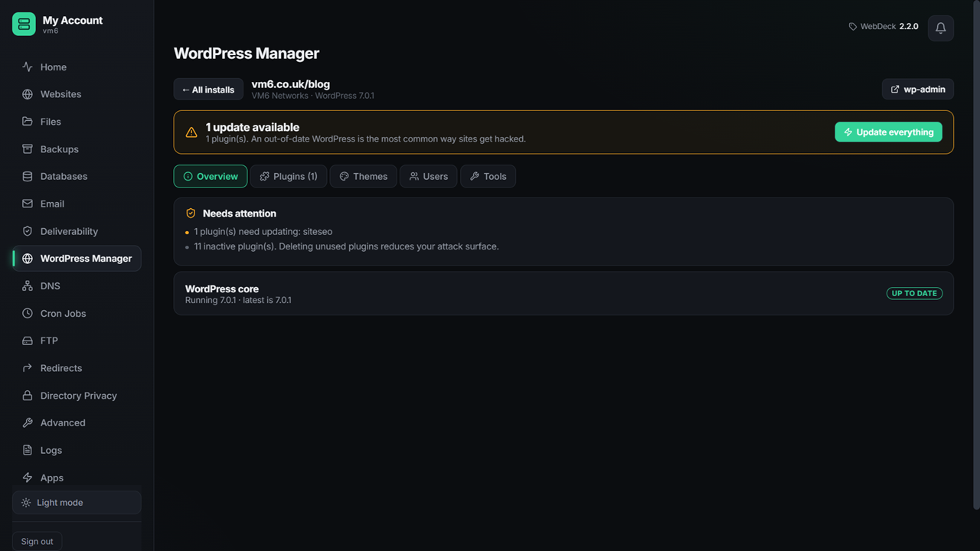Click the lightning icon on Update everything
Image resolution: width=980 pixels, height=551 pixels.
coord(848,132)
